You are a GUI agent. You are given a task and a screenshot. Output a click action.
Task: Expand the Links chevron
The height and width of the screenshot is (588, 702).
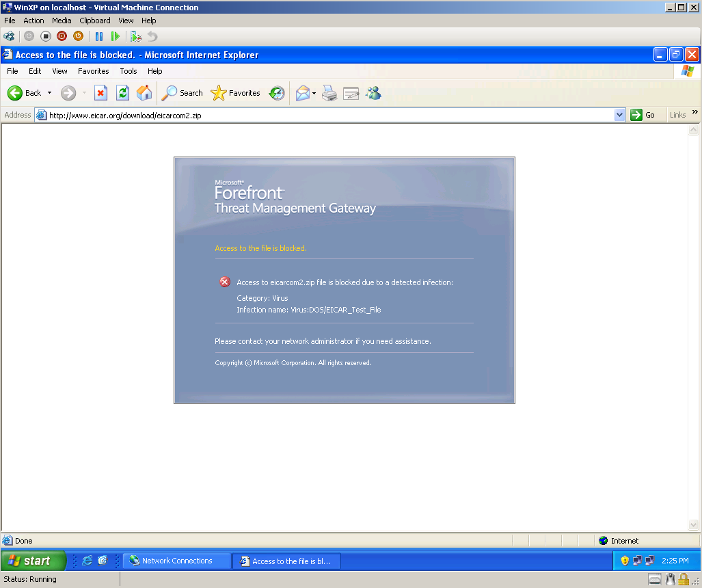click(695, 112)
